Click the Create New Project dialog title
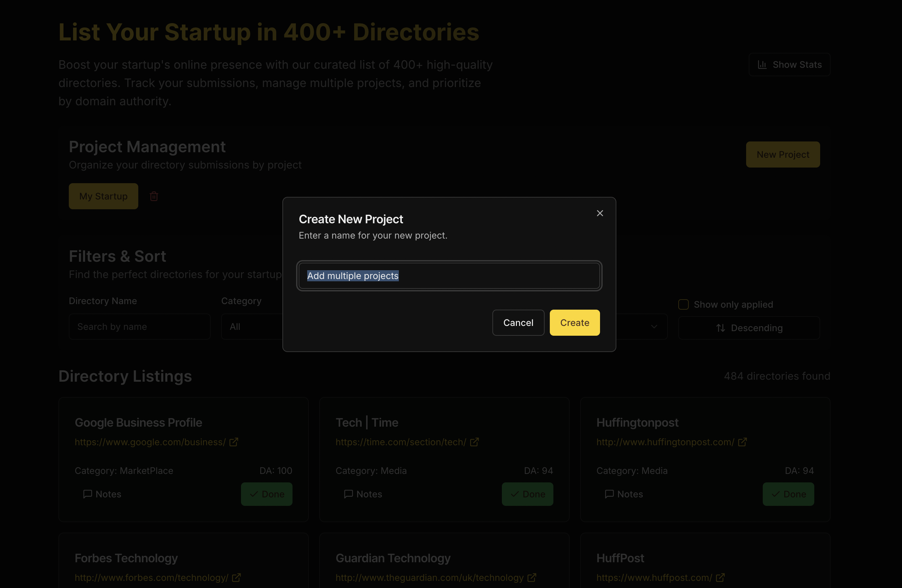Screen dimensions: 902x588 coord(351,219)
